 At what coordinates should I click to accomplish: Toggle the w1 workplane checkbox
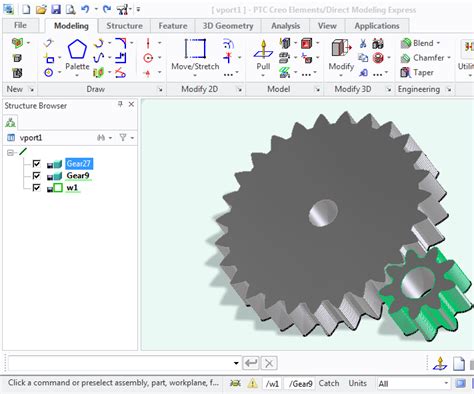click(x=36, y=188)
